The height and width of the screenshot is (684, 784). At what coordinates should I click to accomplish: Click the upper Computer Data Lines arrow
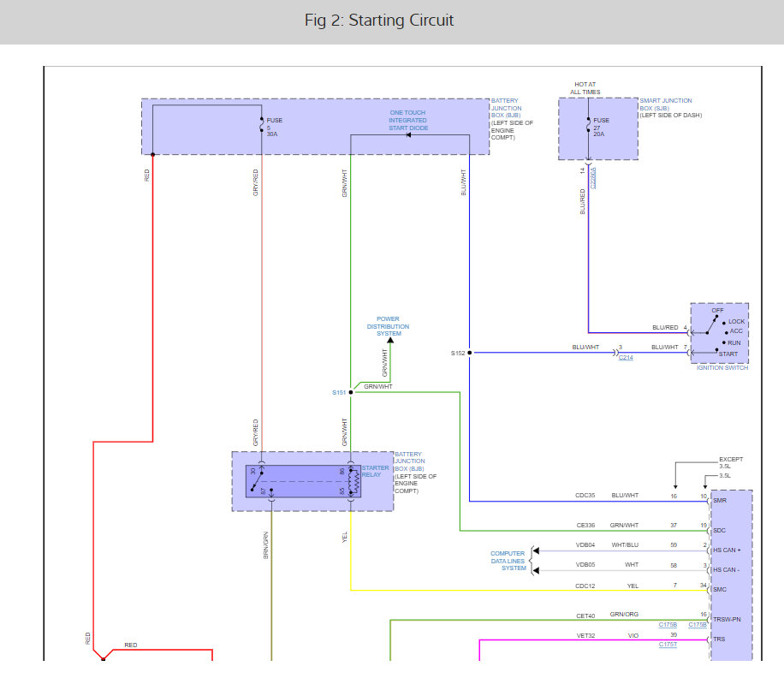pyautogui.click(x=536, y=551)
